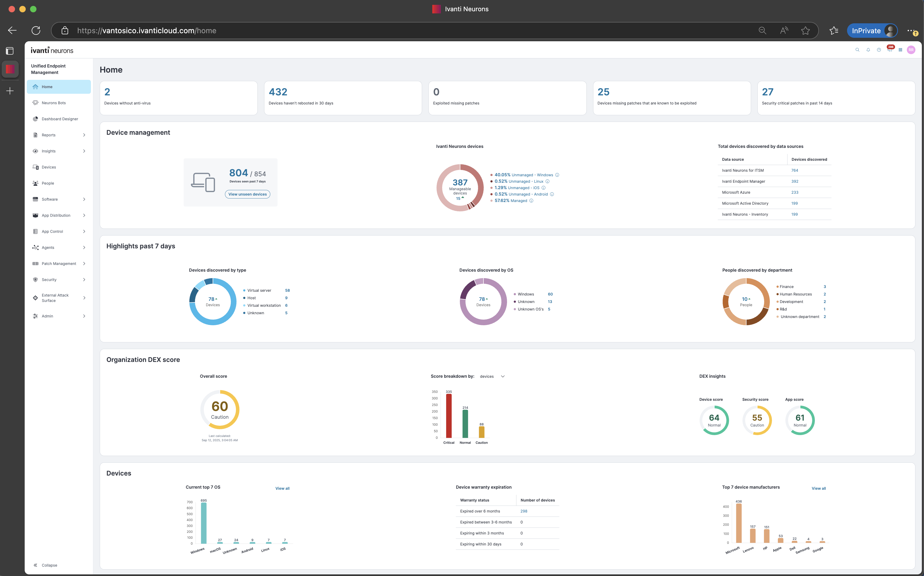Image resolution: width=924 pixels, height=576 pixels.
Task: Expand the Agents menu chevron
Action: point(84,248)
